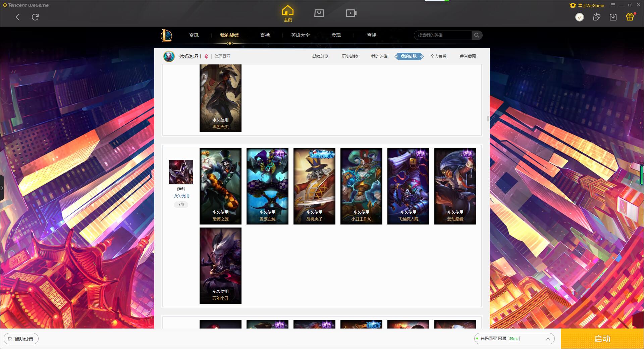Open the 资讯 navigation tab
This screenshot has width=644, height=349.
click(x=194, y=35)
